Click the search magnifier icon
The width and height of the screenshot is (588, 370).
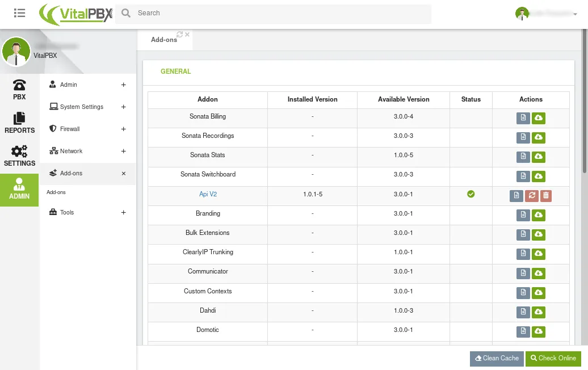pyautogui.click(x=126, y=13)
